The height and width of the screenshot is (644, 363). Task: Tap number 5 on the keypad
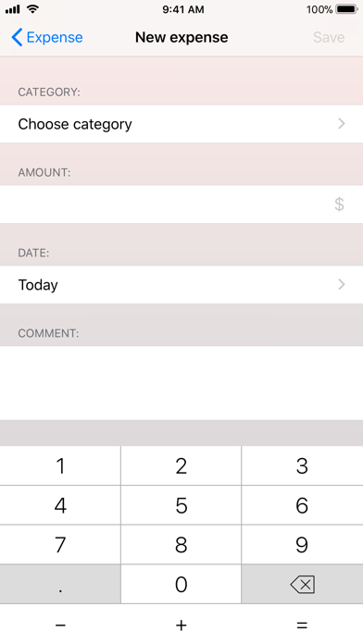click(x=181, y=505)
